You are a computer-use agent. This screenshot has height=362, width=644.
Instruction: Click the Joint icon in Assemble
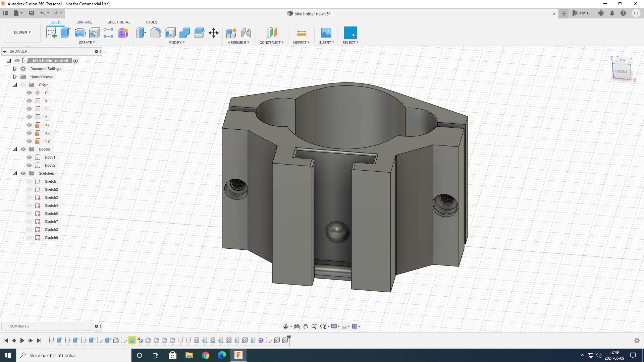tap(246, 33)
